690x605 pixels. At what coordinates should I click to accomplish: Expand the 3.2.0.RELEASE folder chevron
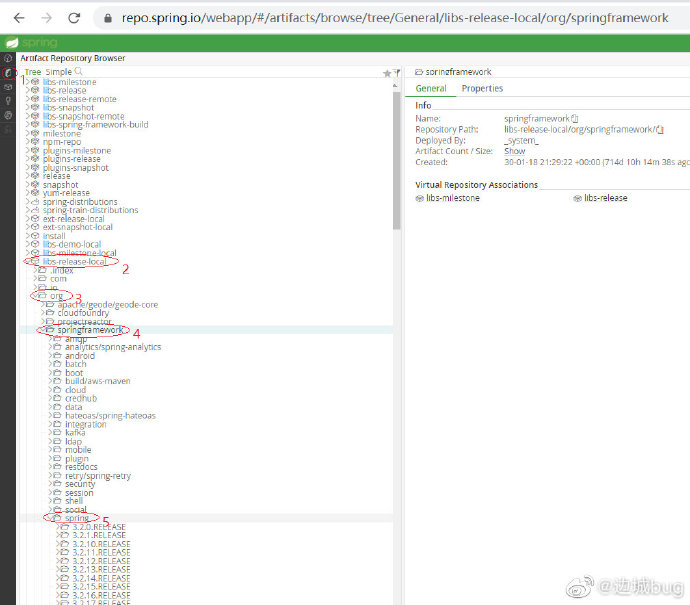[x=58, y=527]
